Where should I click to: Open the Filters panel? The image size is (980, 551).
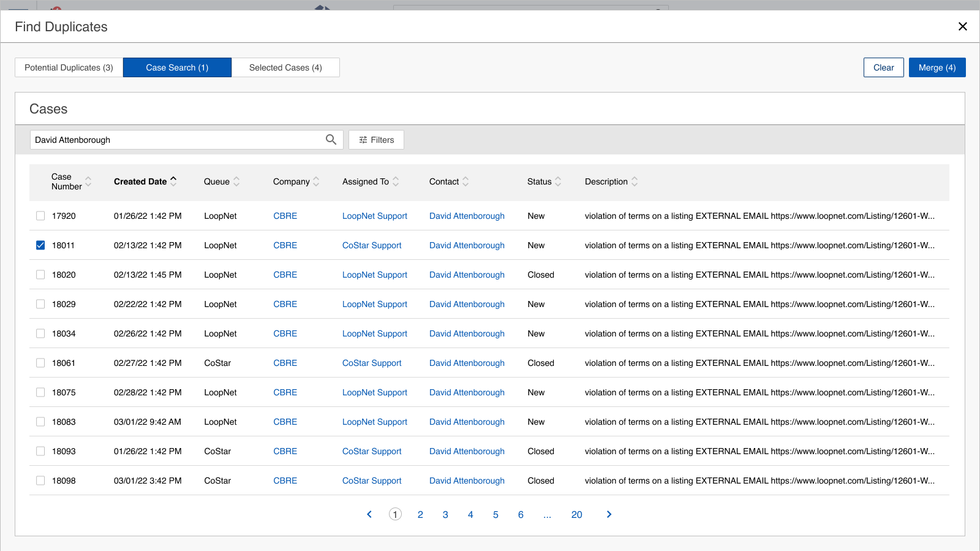click(376, 140)
